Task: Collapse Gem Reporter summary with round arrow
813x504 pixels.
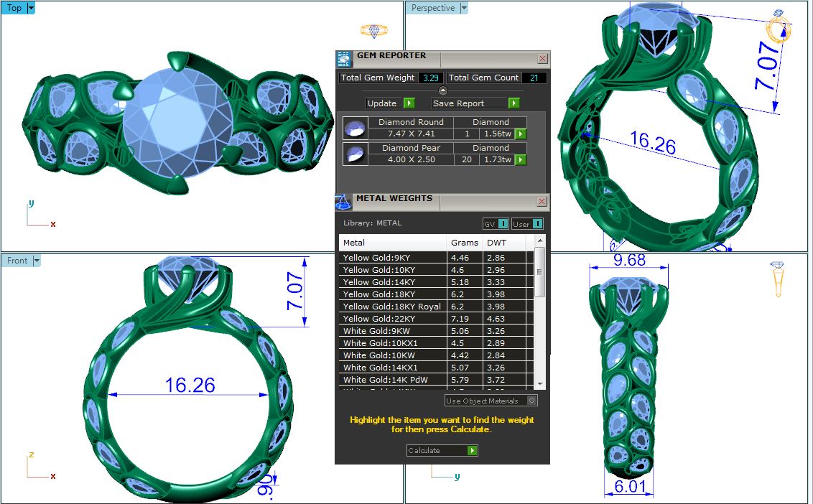Action: 443,90
